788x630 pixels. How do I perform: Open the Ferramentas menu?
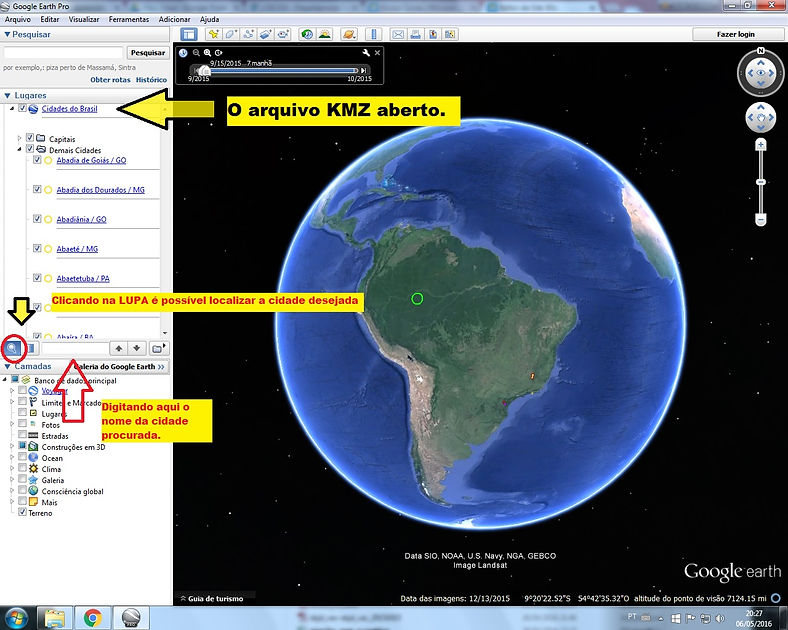point(129,19)
